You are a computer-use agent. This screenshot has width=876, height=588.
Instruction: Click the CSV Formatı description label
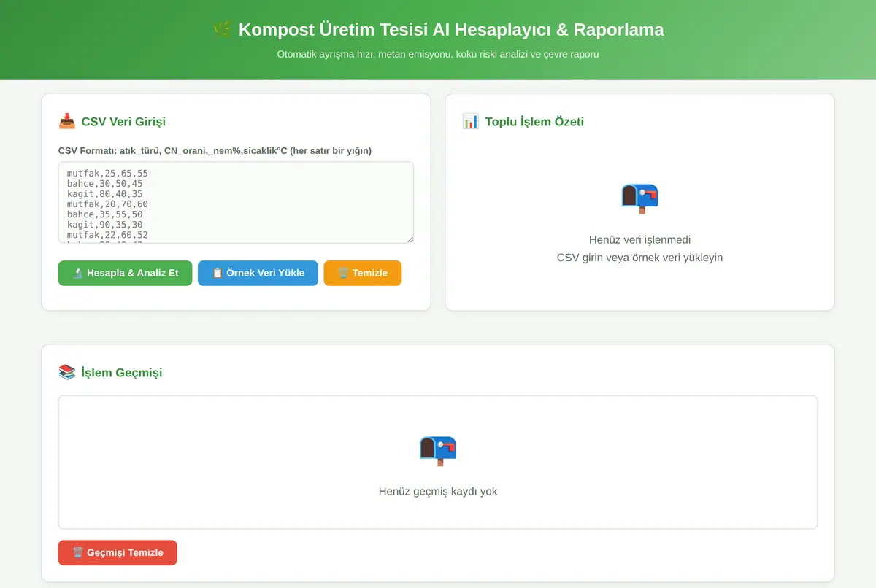coord(215,151)
